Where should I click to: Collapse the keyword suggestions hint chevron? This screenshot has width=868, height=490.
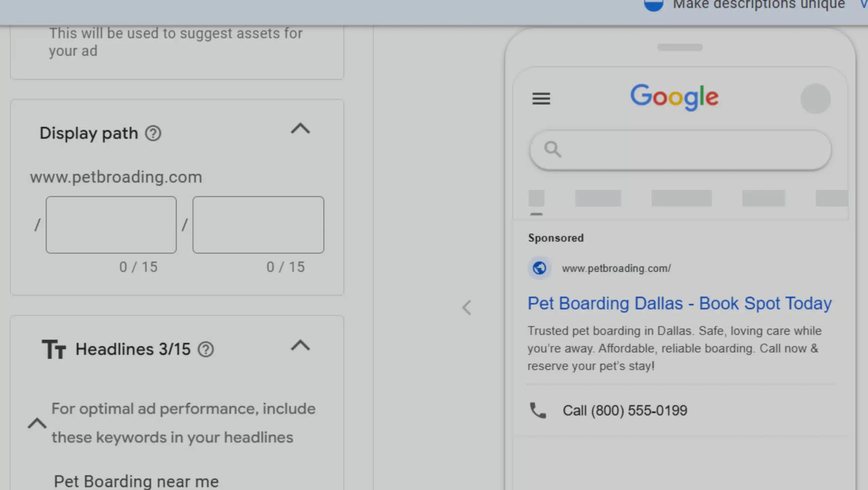[37, 424]
